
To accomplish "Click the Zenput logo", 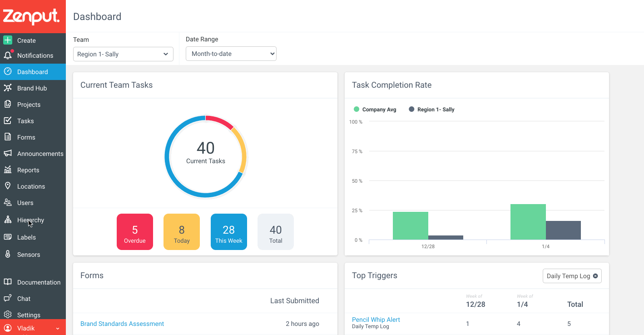I will tap(31, 17).
